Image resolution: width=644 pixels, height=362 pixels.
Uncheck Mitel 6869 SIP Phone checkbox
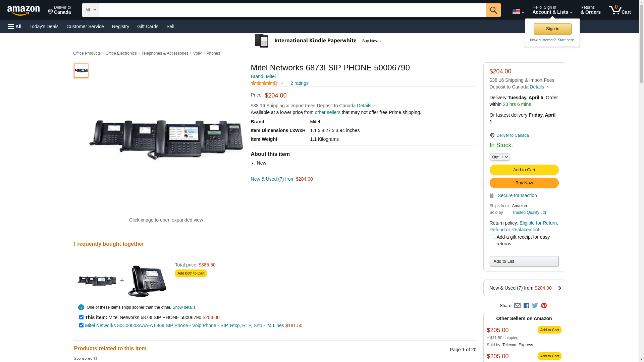click(x=81, y=325)
